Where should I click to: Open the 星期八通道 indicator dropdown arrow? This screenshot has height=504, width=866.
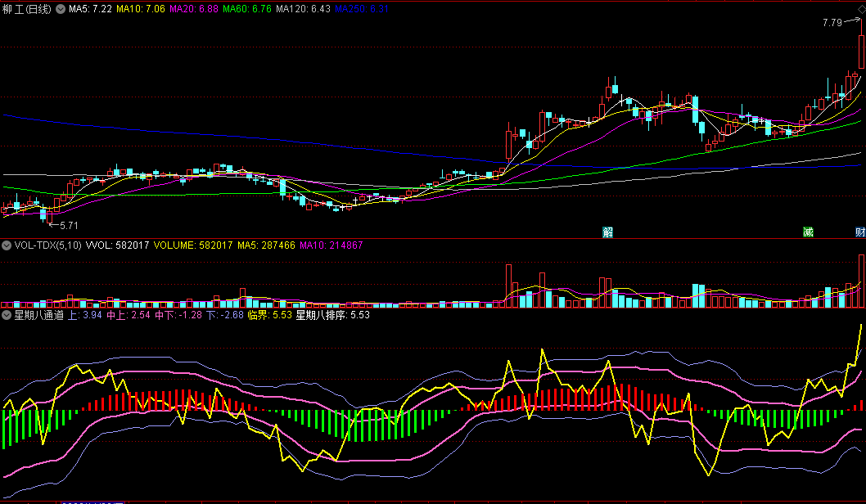[x=7, y=315]
